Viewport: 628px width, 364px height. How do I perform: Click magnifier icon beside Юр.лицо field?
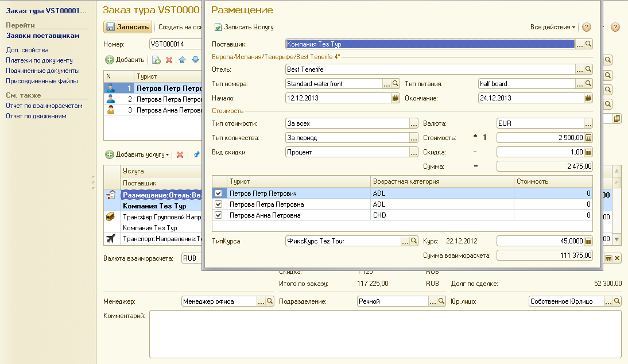coord(617,301)
